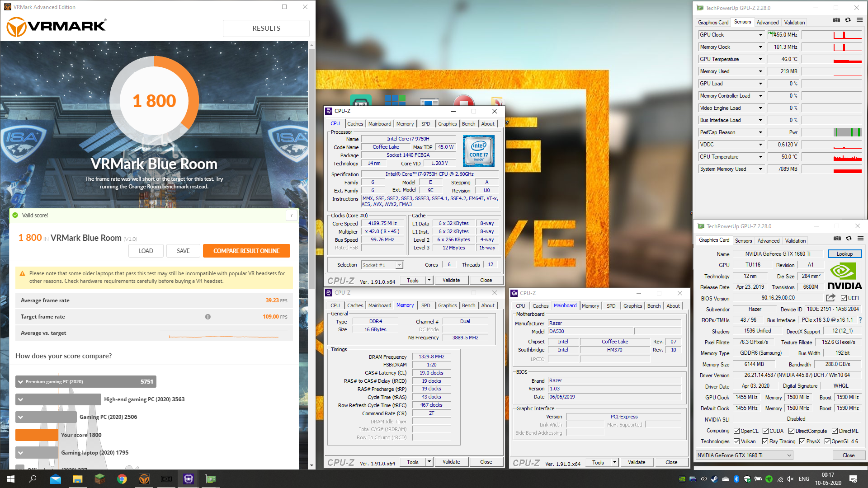Viewport: 868px width, 488px height.
Task: Toggle CUDA checkbox in GPU-Z
Action: (x=765, y=431)
